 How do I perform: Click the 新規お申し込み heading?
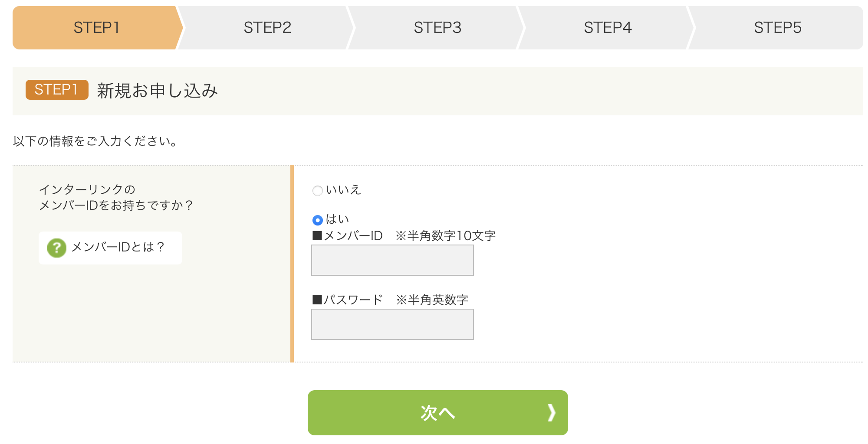(157, 91)
